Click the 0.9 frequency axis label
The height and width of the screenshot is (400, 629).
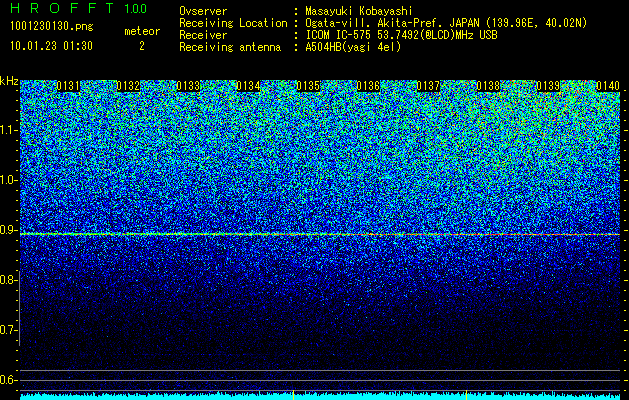(x=9, y=230)
